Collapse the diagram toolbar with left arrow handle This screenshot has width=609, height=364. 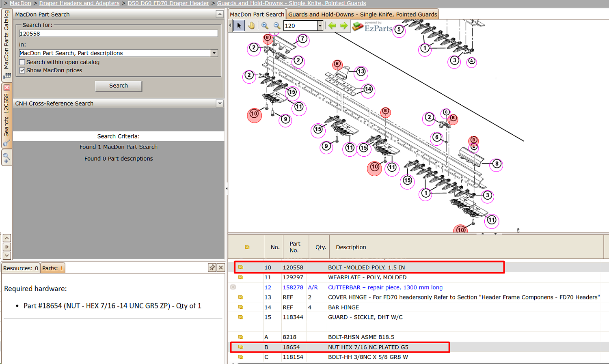(x=230, y=26)
